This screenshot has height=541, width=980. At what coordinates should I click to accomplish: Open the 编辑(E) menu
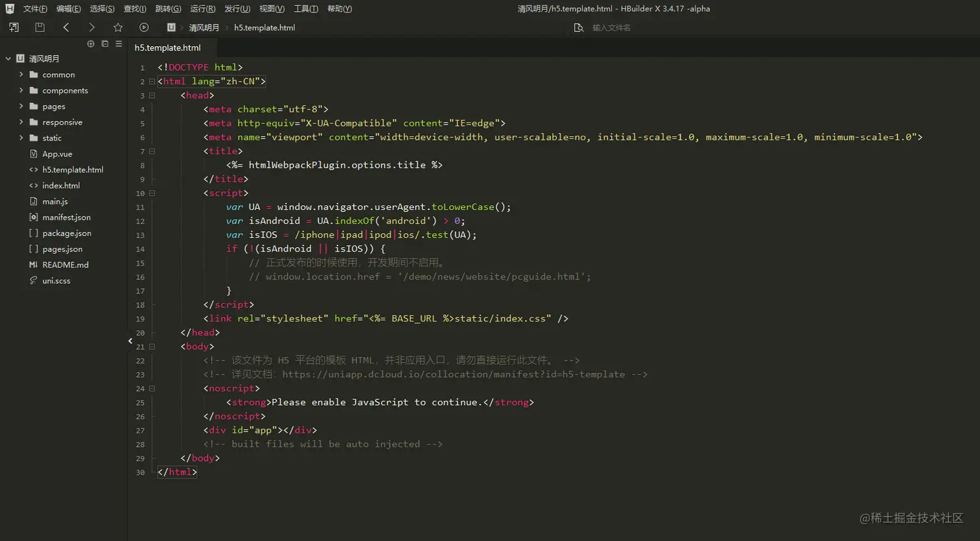(69, 8)
